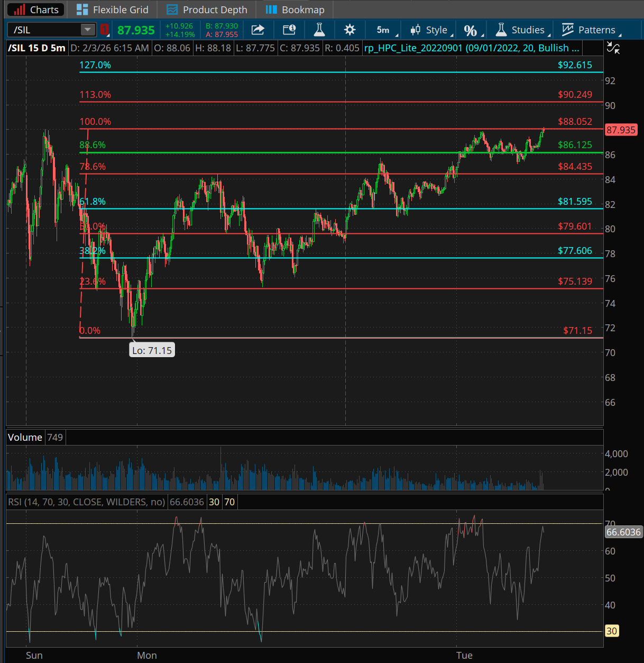This screenshot has width=644, height=663.
Task: Click the collapse arrows icon at chart corner
Action: click(x=613, y=48)
